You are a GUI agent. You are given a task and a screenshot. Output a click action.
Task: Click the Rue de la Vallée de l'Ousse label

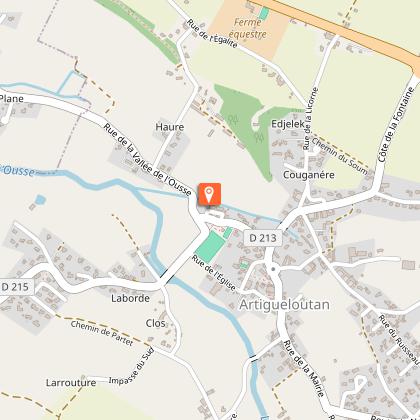[x=147, y=160]
